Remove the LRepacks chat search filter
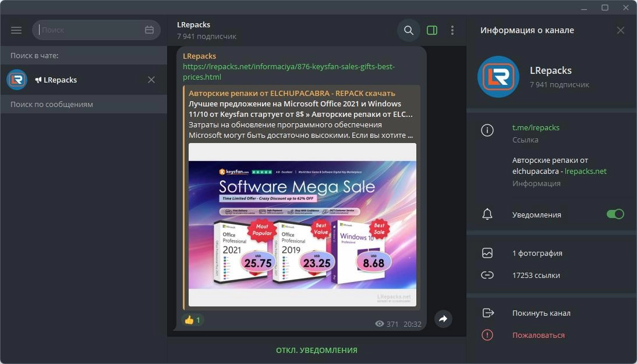Screen dimensions: 637x364 151,80
